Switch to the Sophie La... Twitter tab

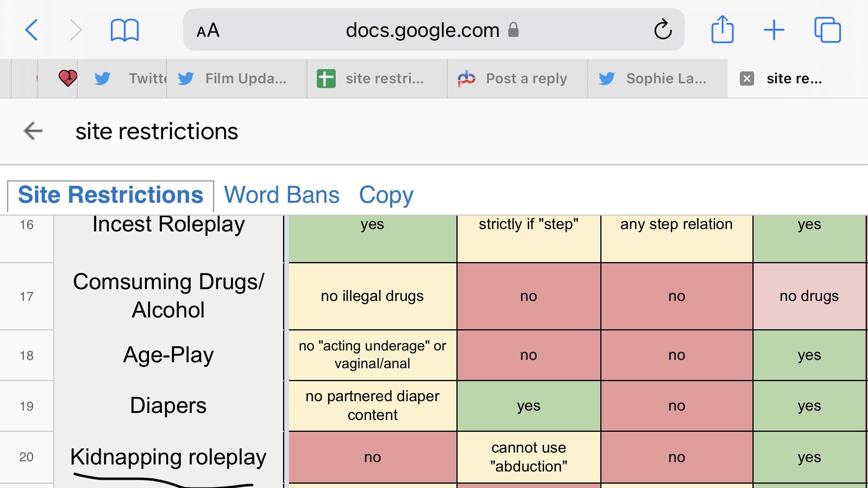click(657, 79)
